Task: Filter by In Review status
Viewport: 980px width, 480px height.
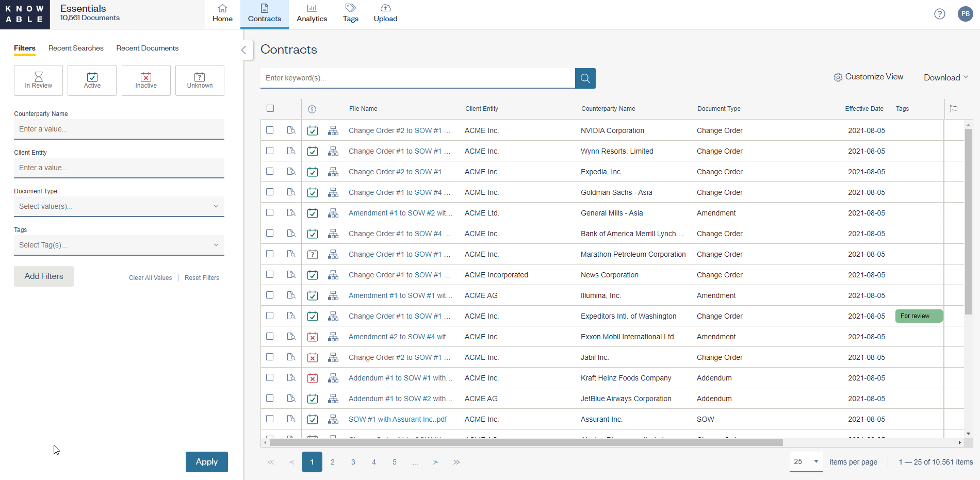Action: click(38, 80)
